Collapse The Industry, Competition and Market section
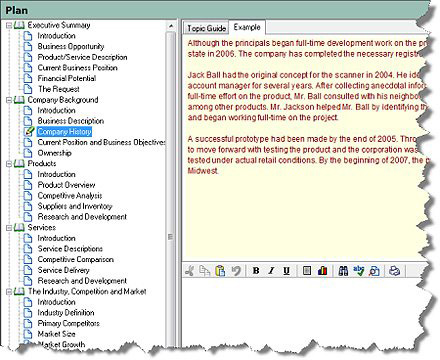 (9, 292)
